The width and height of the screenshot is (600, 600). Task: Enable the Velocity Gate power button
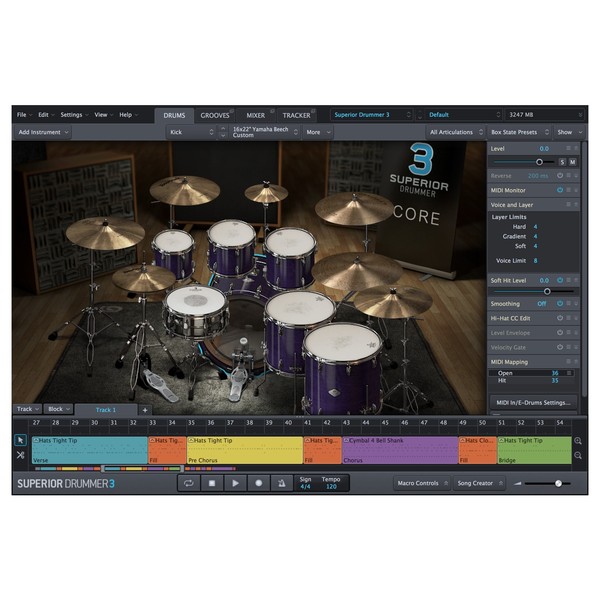click(560, 347)
